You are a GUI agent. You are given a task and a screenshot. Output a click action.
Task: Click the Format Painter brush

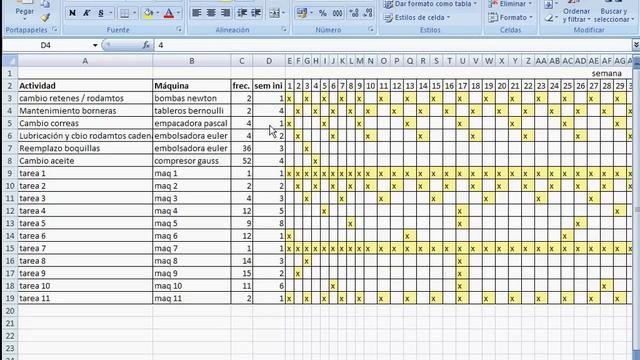point(45,18)
